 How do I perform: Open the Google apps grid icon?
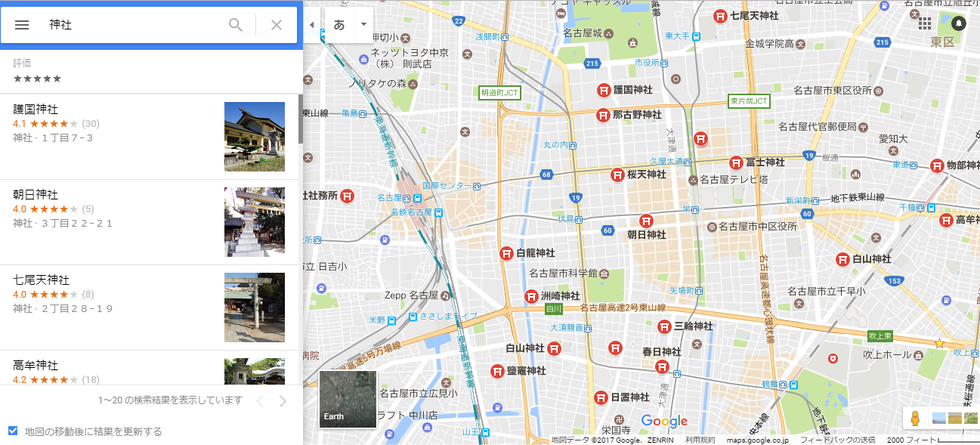click(925, 23)
